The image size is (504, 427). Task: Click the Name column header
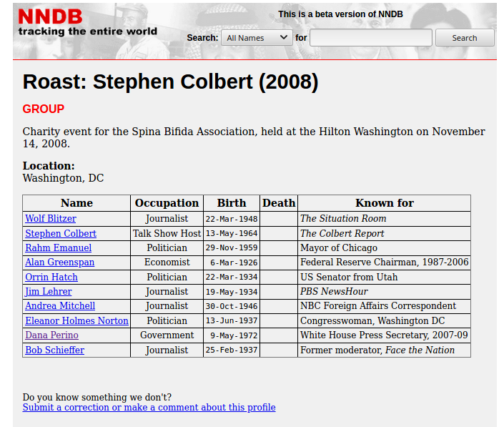point(76,203)
